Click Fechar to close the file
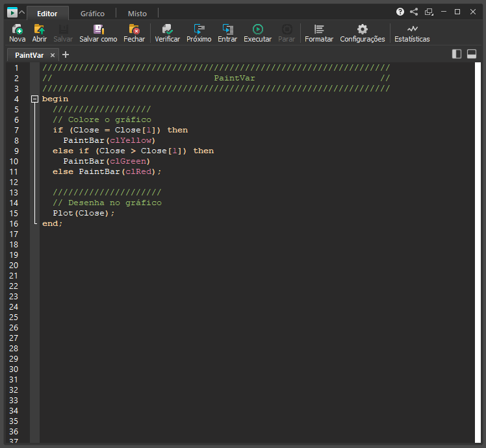This screenshot has height=448, width=486. [134, 29]
